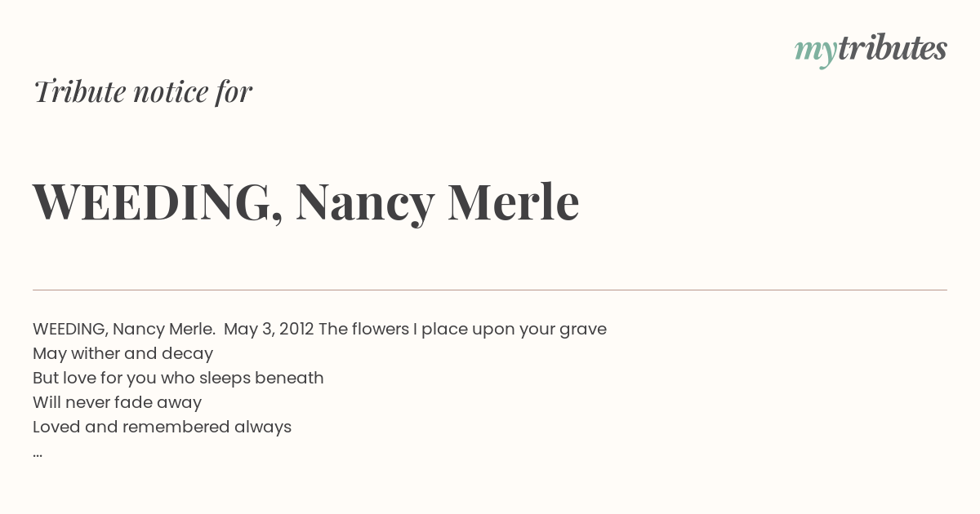980x514 pixels.
Task: Click the word "grave" in the poem
Action: pos(583,330)
